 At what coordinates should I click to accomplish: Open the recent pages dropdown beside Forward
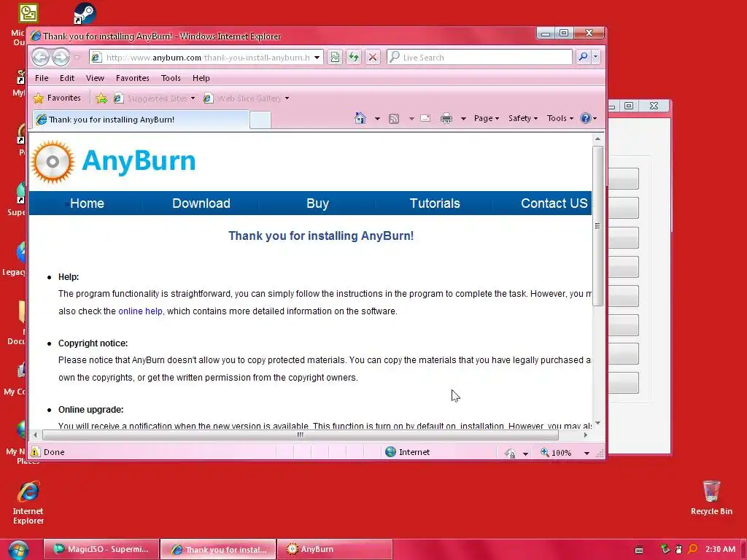(x=77, y=58)
